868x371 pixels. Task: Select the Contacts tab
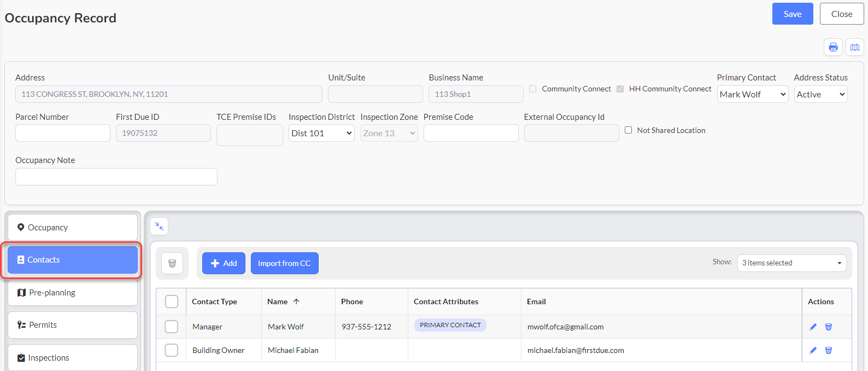pos(73,260)
